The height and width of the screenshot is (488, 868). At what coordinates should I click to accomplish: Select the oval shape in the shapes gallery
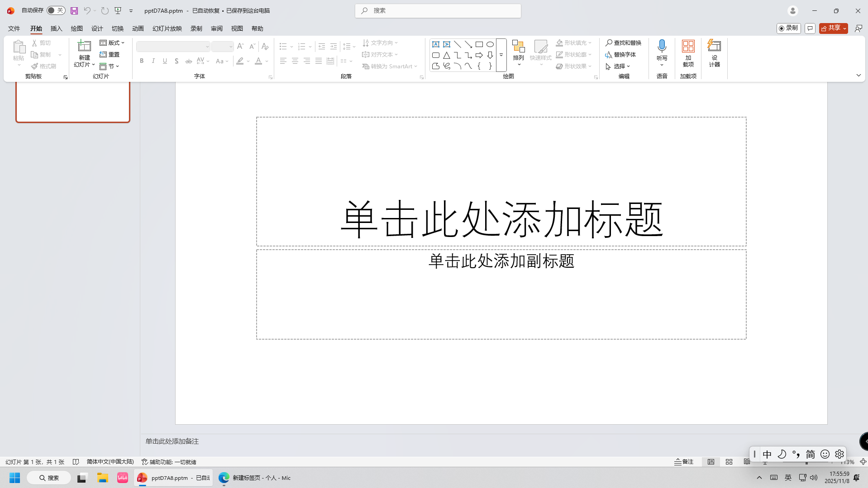pos(490,44)
